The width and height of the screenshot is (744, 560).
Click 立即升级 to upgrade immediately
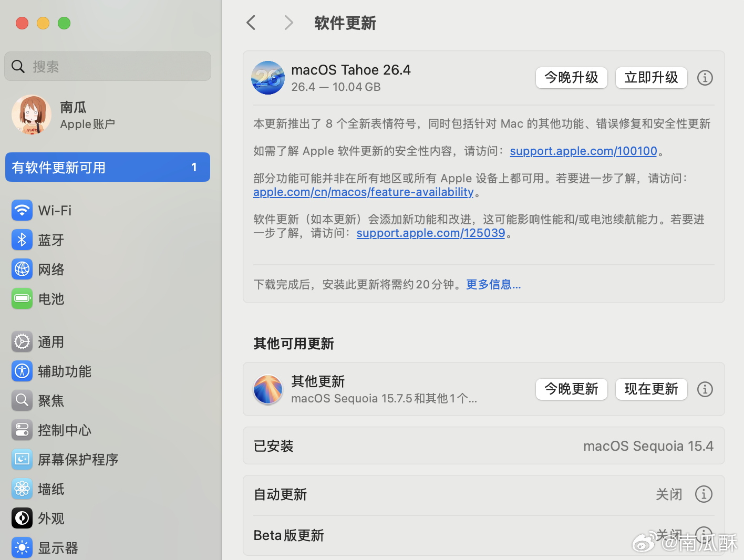tap(651, 78)
